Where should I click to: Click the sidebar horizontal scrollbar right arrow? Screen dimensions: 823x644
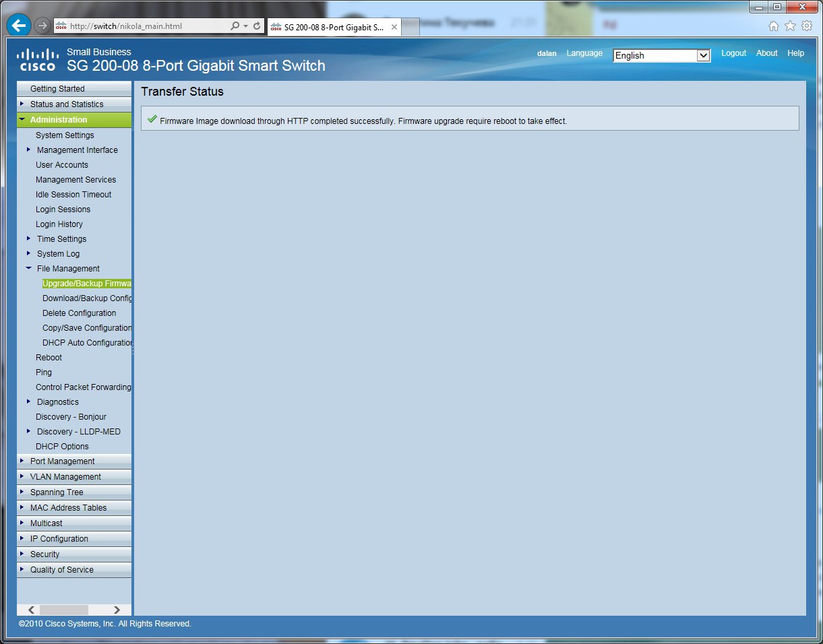click(x=117, y=610)
